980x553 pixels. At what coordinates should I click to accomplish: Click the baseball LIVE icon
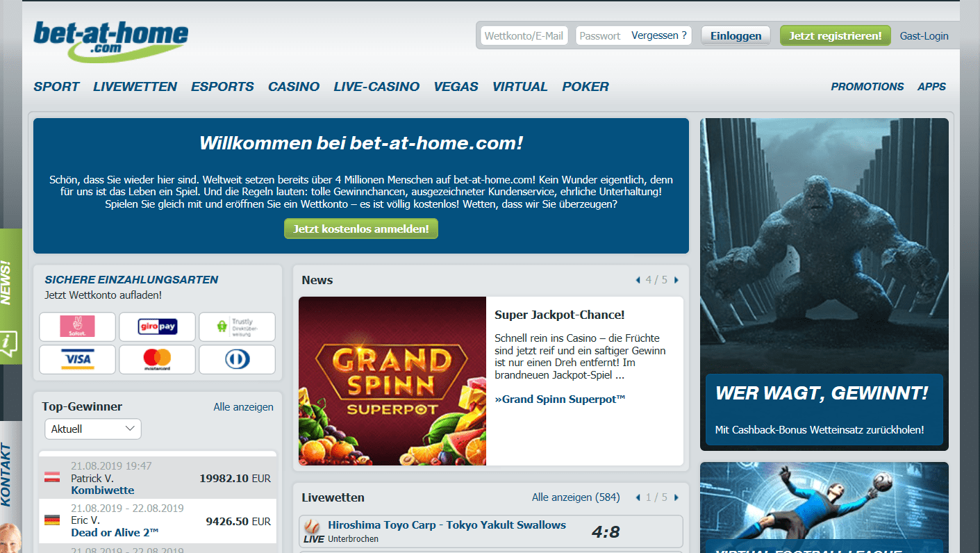click(x=313, y=531)
